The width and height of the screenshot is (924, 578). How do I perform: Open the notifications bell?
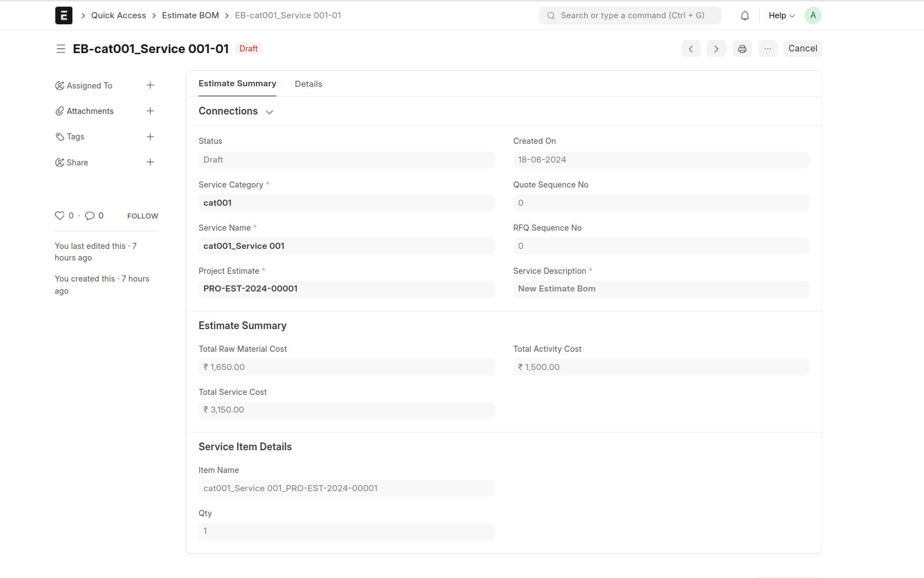[744, 15]
